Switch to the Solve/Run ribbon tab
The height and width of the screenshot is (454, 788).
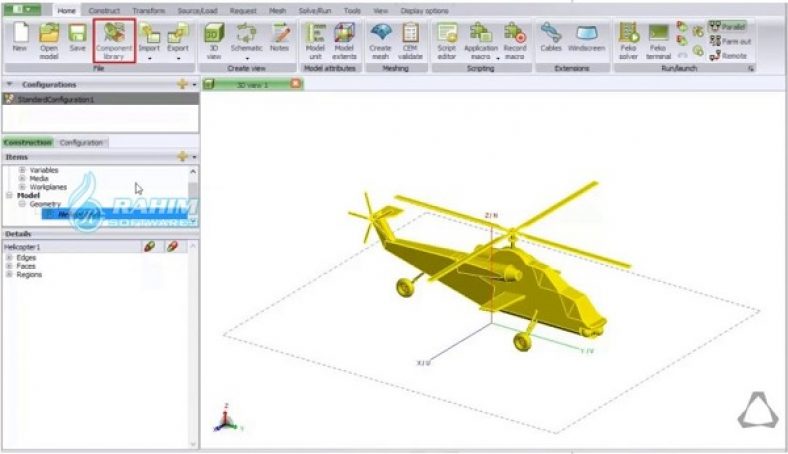(315, 11)
